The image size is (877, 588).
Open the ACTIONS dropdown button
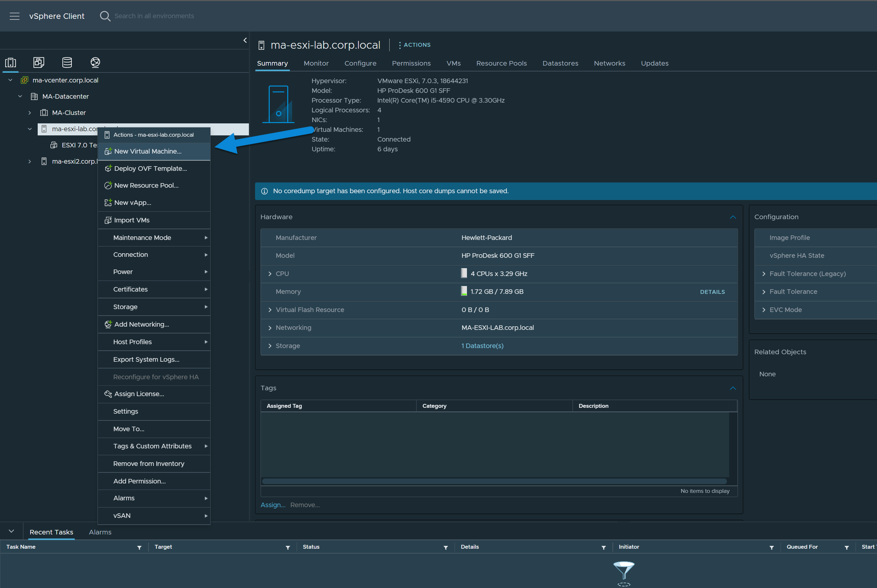pos(414,44)
